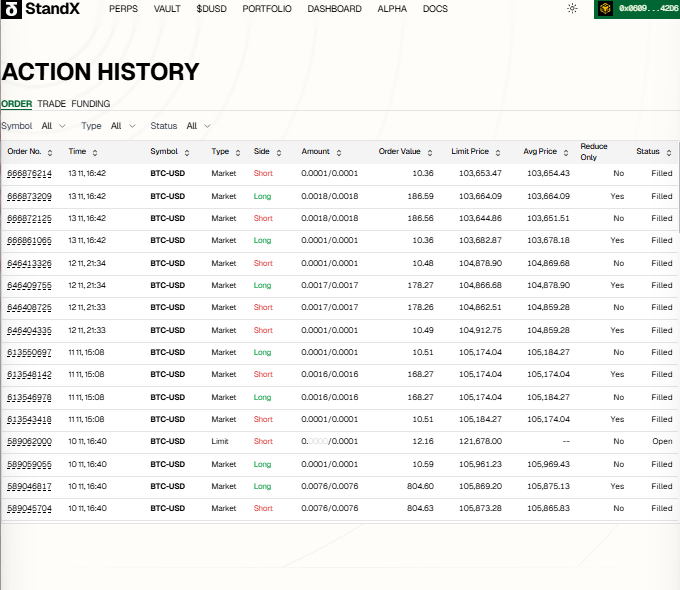Sort by Amount column arrows
Screen dimensions: 680x590
(x=339, y=153)
